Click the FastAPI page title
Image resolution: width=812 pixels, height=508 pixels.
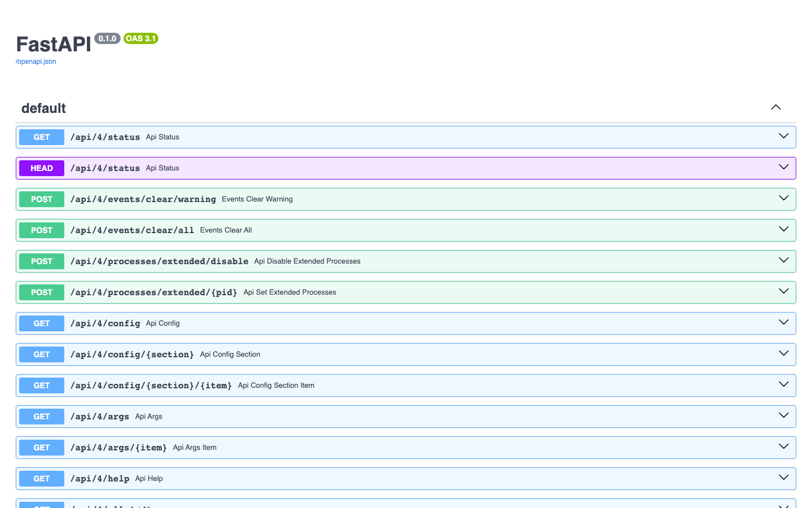[x=54, y=44]
